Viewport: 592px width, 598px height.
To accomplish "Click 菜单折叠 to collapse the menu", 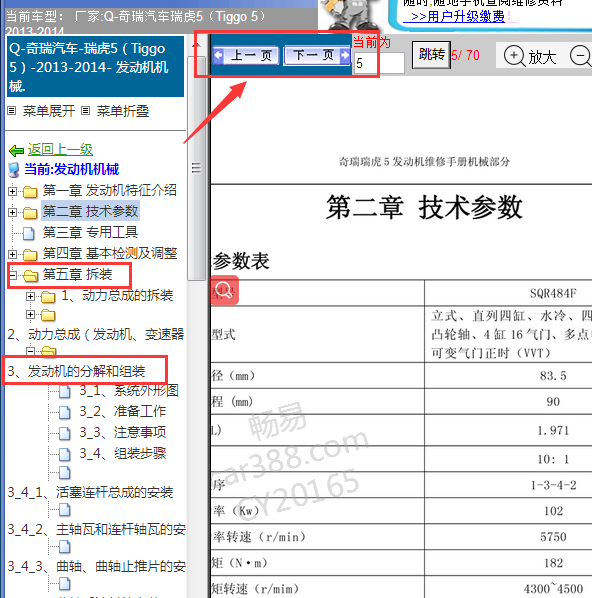I will pos(122,111).
